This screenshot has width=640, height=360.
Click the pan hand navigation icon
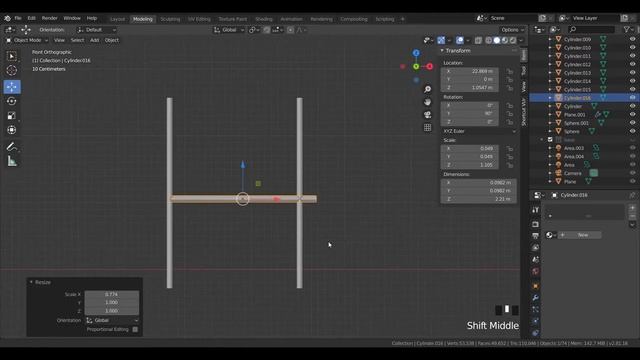(427, 102)
